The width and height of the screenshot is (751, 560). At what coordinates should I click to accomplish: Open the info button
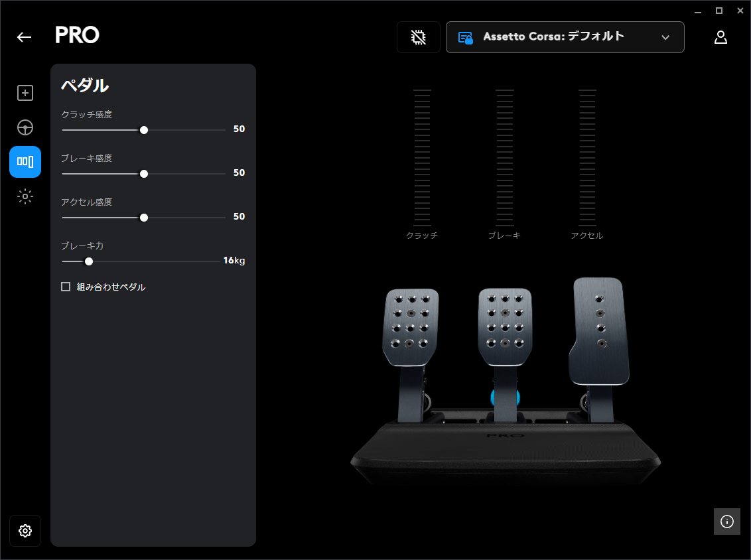pyautogui.click(x=727, y=522)
